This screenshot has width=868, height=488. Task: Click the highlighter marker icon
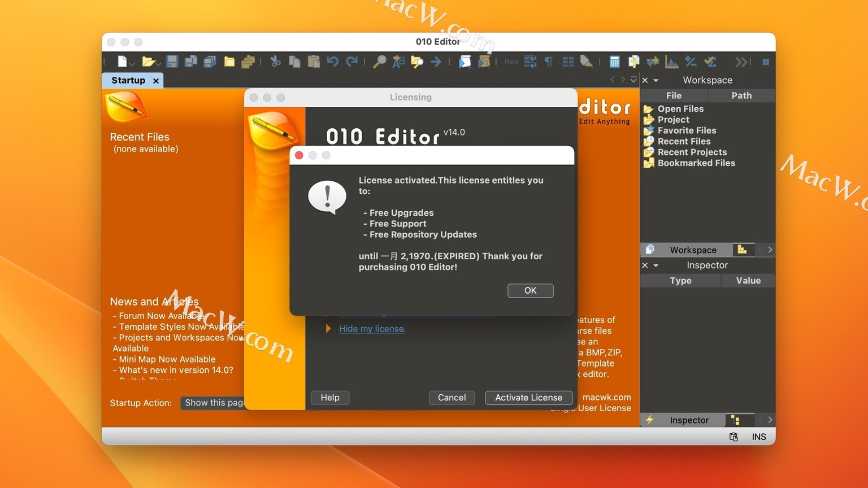587,62
